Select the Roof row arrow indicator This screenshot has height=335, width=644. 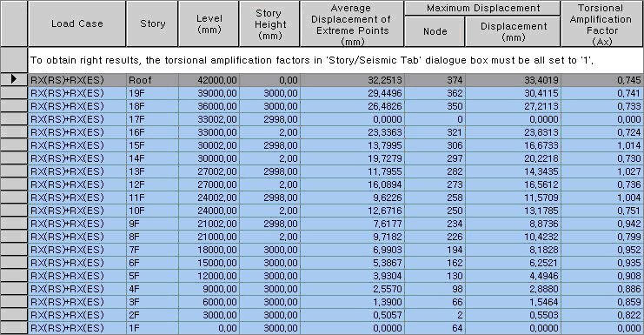point(14,80)
